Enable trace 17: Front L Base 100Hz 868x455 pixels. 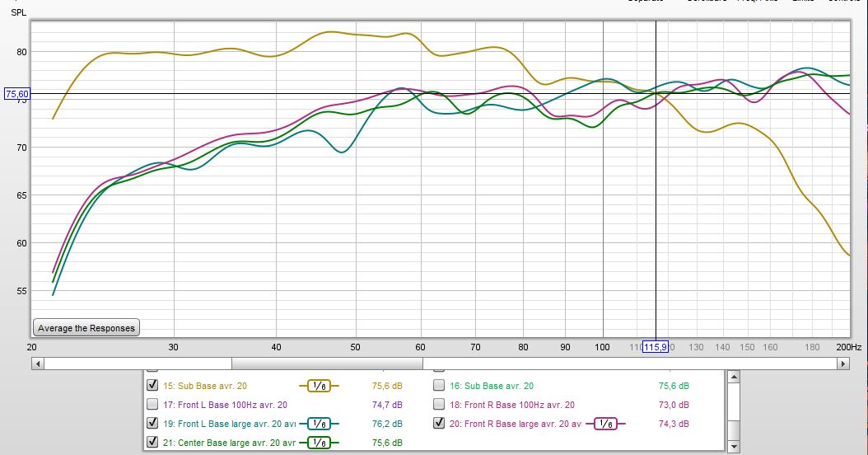coord(153,404)
